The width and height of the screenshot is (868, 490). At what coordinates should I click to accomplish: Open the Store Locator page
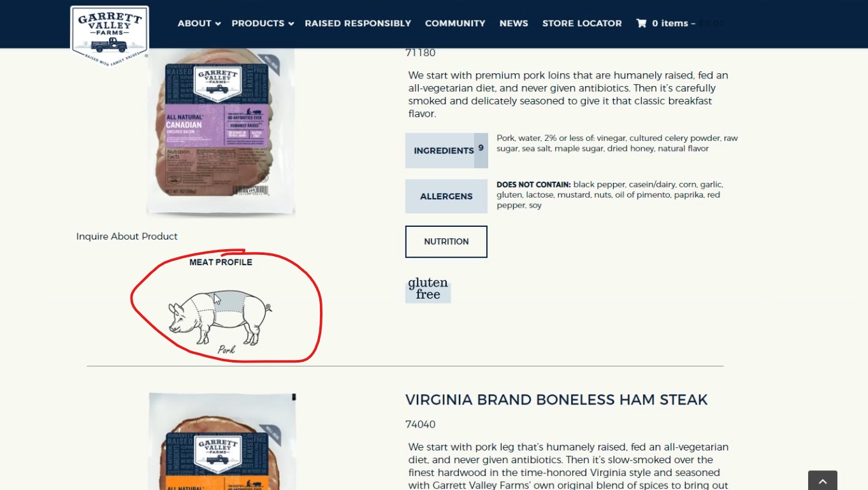582,23
